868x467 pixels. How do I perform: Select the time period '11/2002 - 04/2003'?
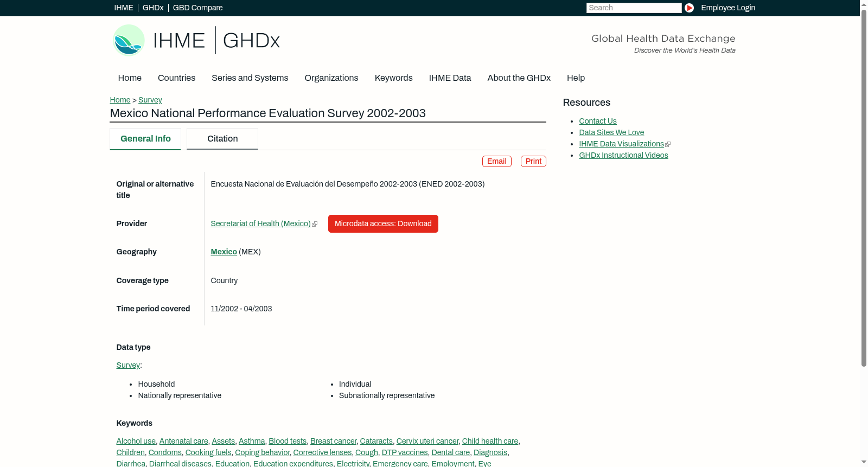(x=241, y=309)
